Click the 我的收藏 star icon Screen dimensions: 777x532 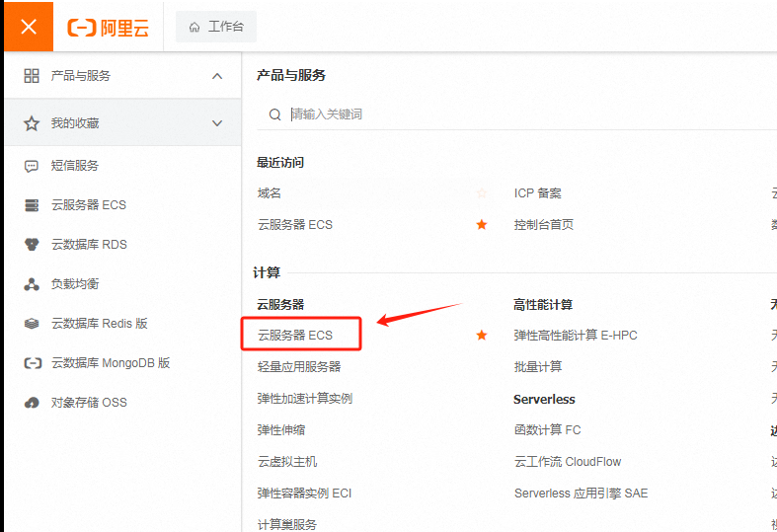pyautogui.click(x=32, y=122)
